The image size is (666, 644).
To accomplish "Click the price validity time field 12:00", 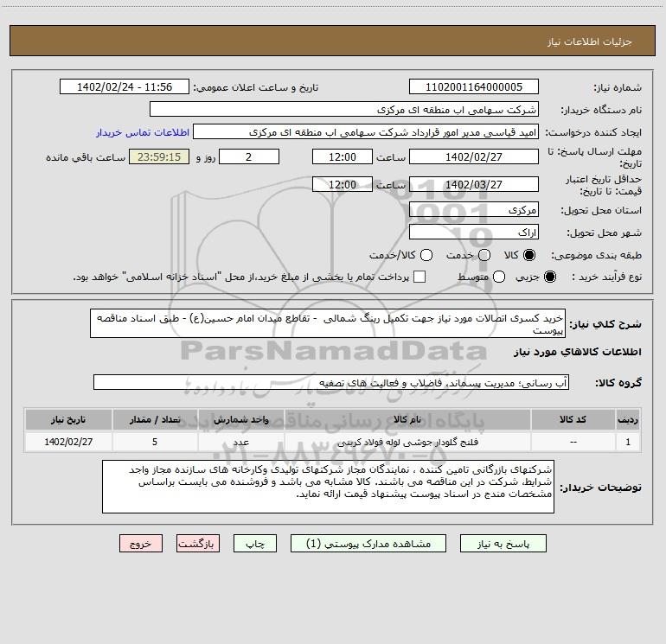I will [x=343, y=184].
